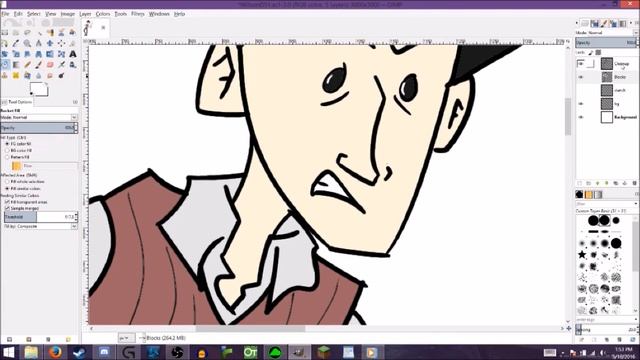The width and height of the screenshot is (640, 360).
Task: Click the new layer icon in Layers panel
Action: tap(579, 183)
